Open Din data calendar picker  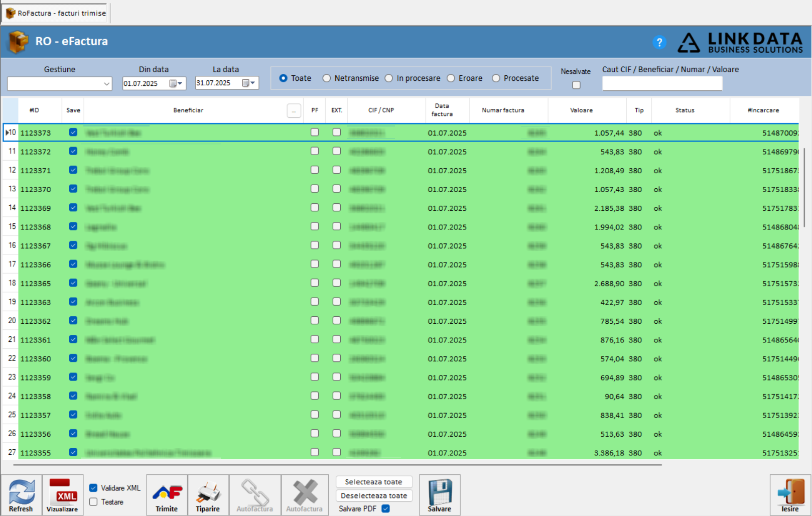176,83
